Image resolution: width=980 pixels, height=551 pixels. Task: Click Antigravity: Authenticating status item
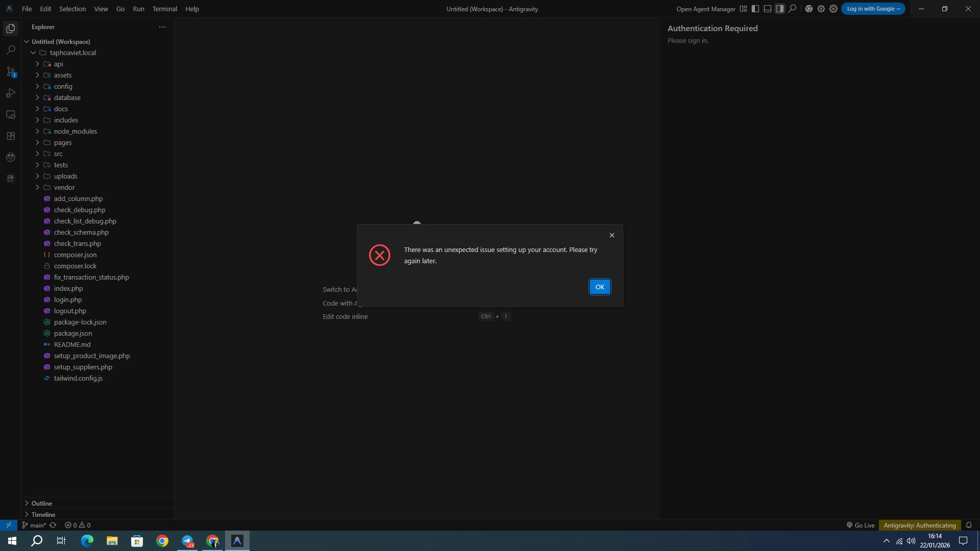919,525
